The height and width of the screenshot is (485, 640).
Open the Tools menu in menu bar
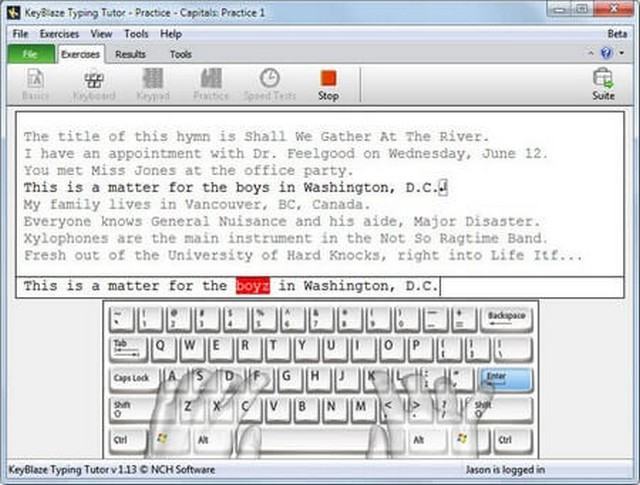coord(136,34)
